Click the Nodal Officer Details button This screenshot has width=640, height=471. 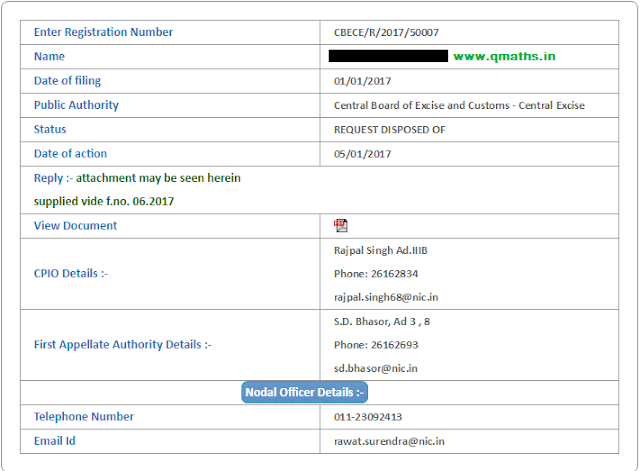click(x=304, y=392)
